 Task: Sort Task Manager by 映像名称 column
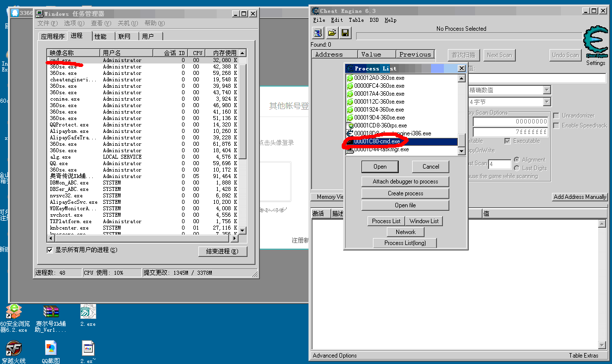(x=73, y=53)
